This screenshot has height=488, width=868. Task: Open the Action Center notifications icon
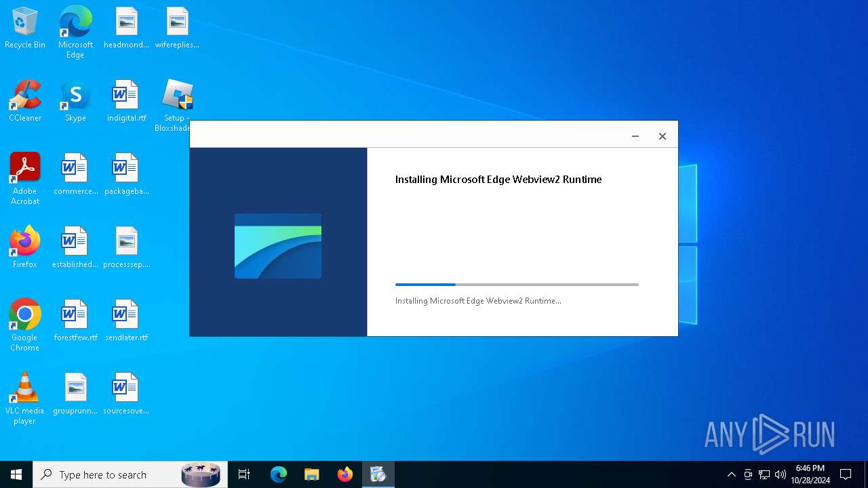coord(846,474)
